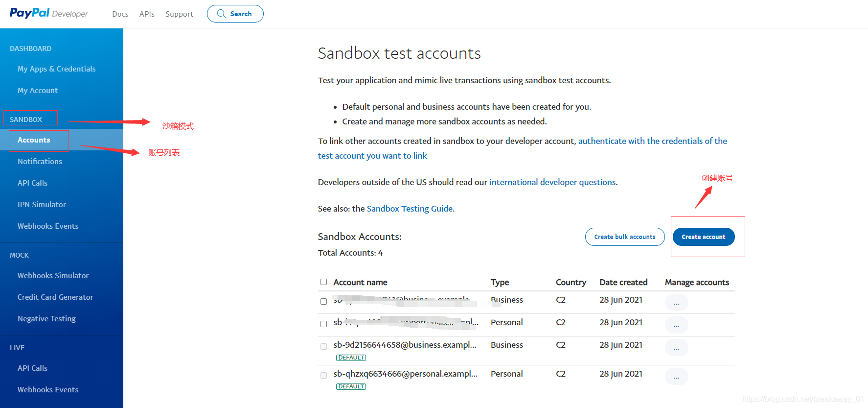The height and width of the screenshot is (408, 868).
Task: Open My Account in sidebar
Action: pyautogui.click(x=38, y=90)
